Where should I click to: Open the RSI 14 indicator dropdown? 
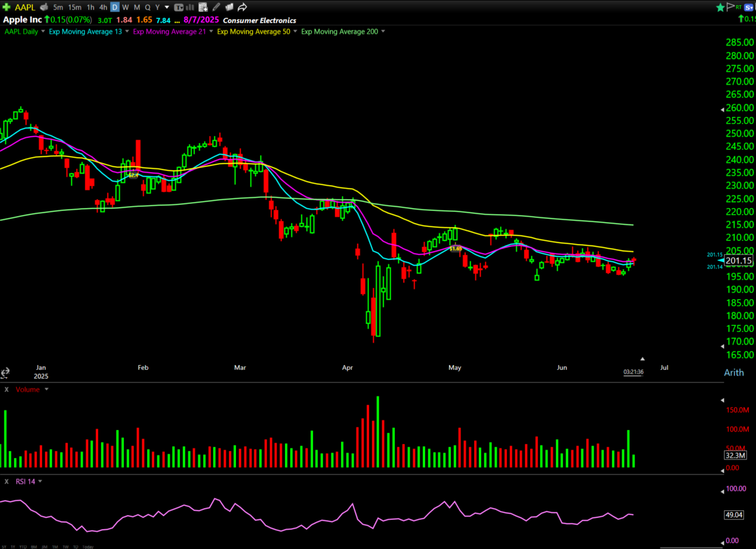point(40,482)
